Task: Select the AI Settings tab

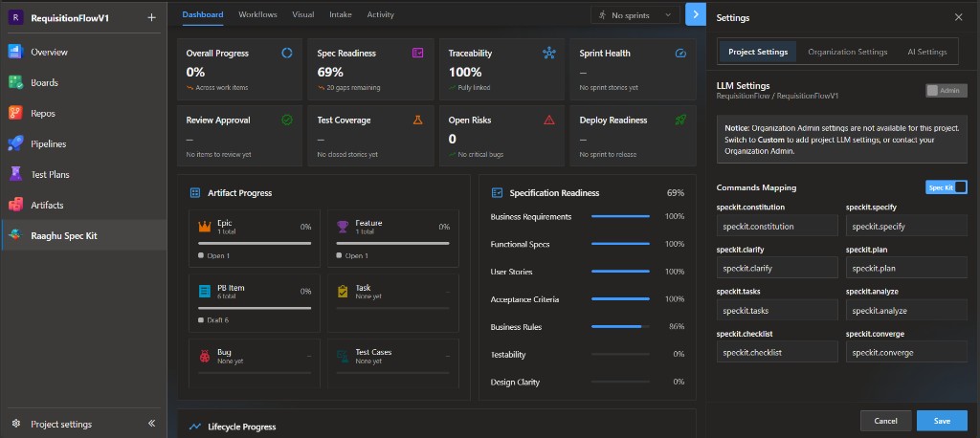Action: (x=926, y=52)
